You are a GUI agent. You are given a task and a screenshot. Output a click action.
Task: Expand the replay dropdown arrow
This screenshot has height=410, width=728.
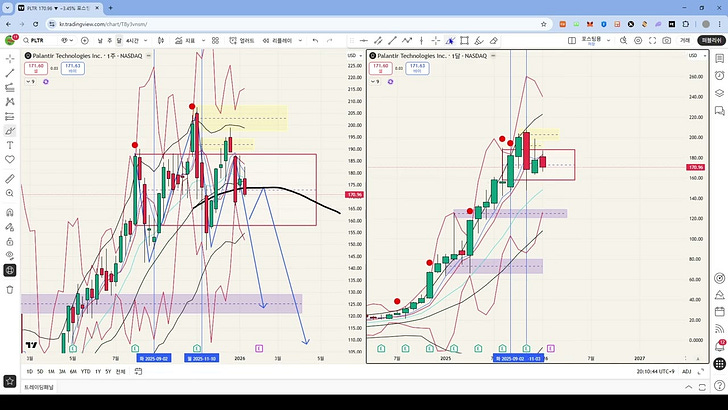point(300,41)
